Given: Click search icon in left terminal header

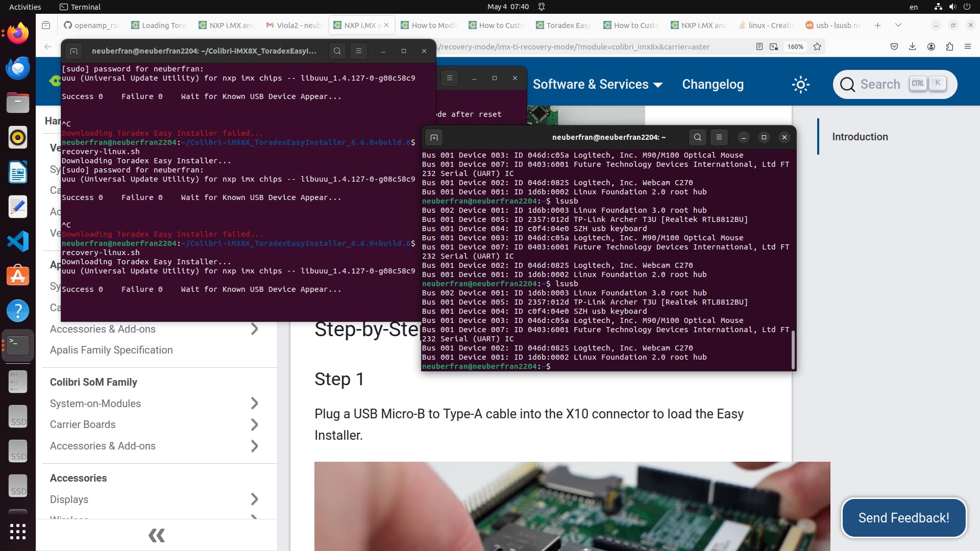Looking at the screenshot, I should 337,51.
